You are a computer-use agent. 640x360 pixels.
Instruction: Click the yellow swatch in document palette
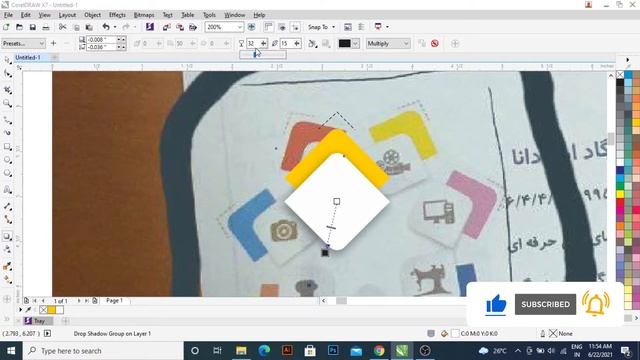(x=51, y=310)
